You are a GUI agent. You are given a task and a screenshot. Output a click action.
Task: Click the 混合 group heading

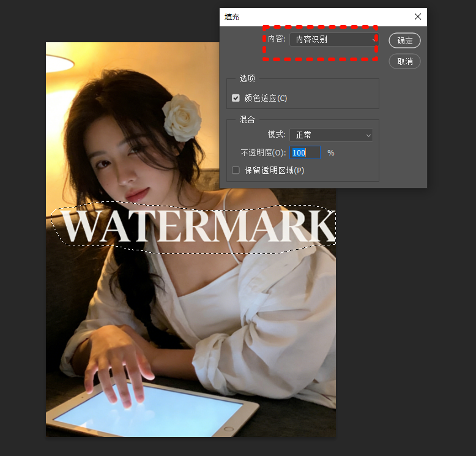(247, 119)
